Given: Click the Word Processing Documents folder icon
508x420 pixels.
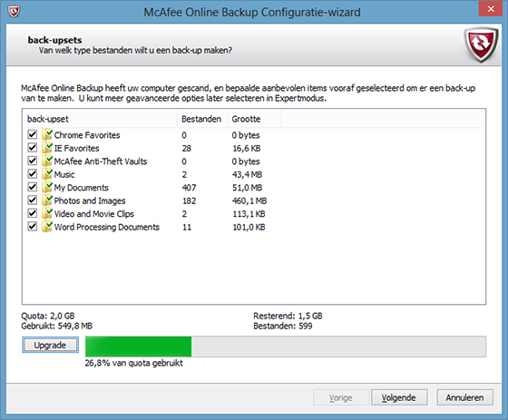Looking at the screenshot, I should [x=47, y=227].
